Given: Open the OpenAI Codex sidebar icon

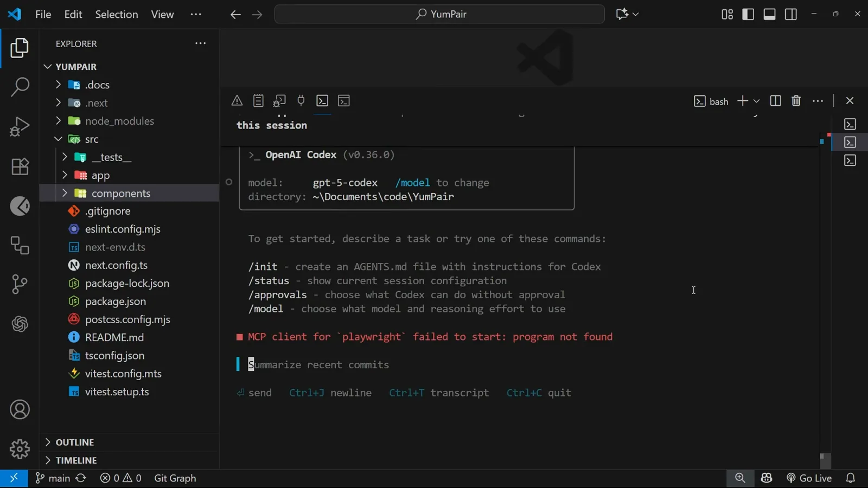Looking at the screenshot, I should [20, 324].
